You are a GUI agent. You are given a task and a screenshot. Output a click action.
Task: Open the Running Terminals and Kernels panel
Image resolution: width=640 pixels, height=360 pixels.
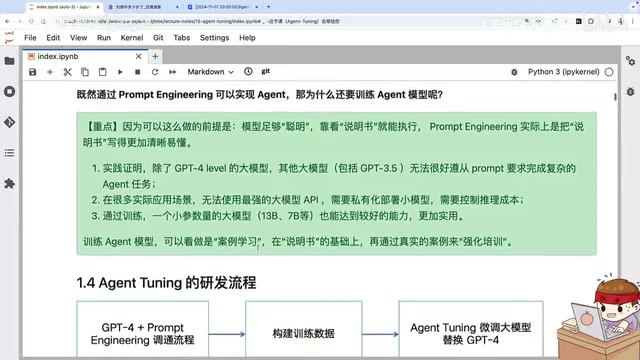(x=9, y=91)
